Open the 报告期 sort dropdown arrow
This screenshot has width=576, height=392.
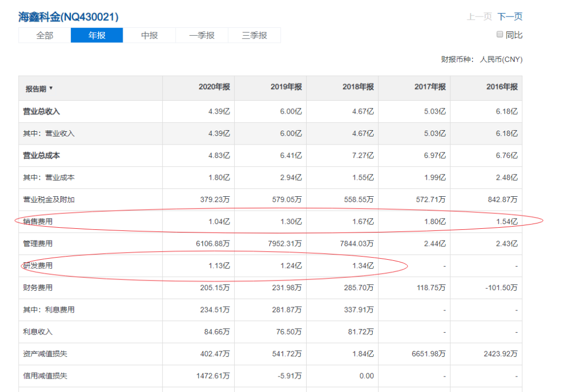point(51,88)
